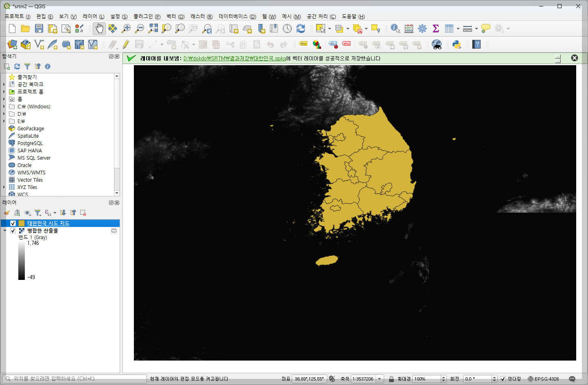
Task: Expand the 프로젝트 홈 node
Action: point(4,92)
